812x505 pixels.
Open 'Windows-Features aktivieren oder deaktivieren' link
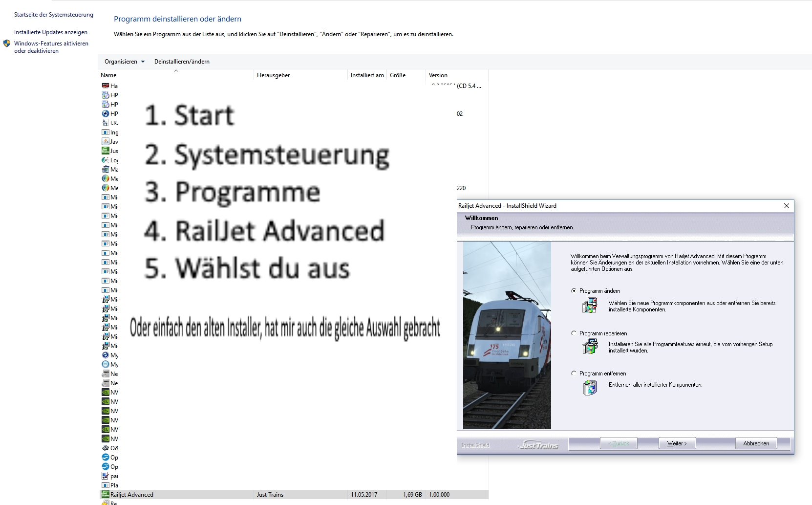51,47
